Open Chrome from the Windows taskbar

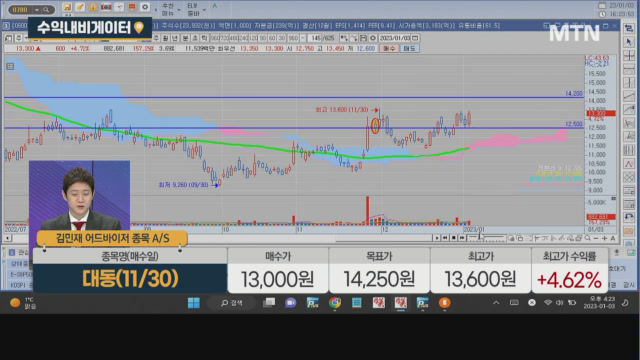(335, 303)
